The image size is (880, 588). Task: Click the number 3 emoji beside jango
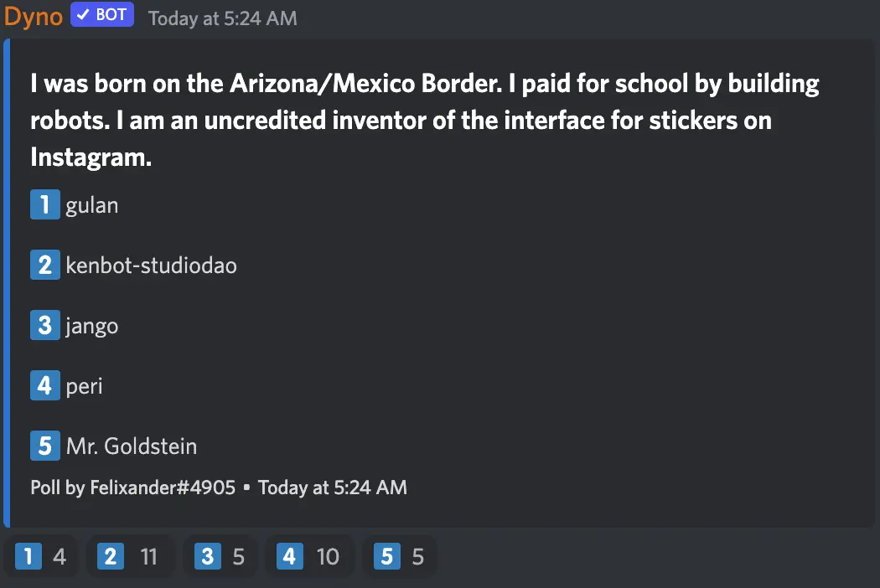pyautogui.click(x=44, y=325)
